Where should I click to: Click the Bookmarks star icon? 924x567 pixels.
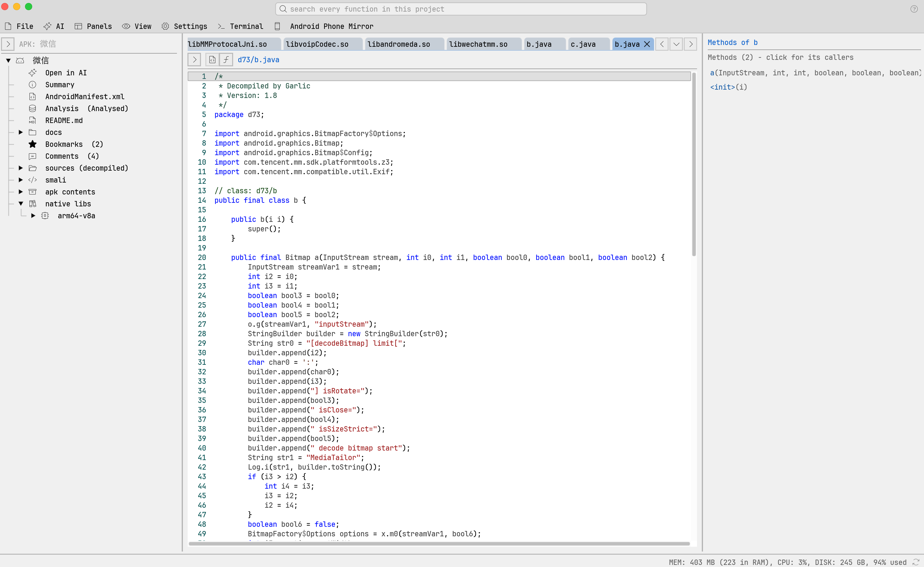[x=33, y=144]
